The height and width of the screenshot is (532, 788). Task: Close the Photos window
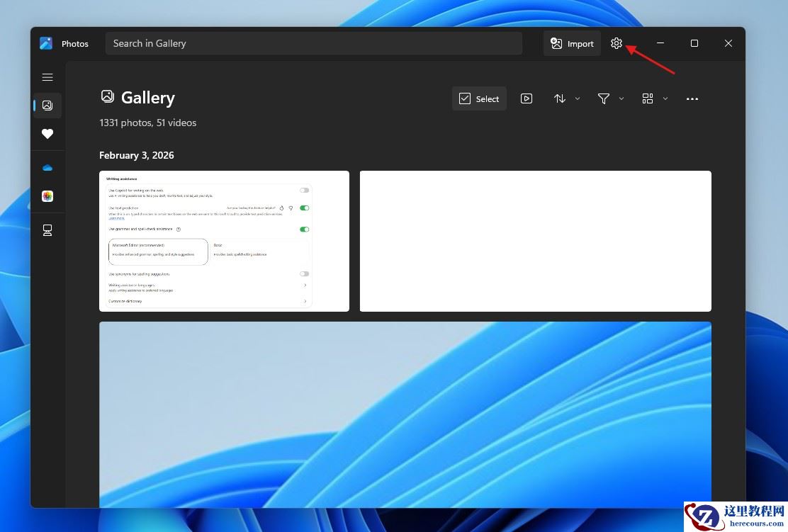click(728, 43)
